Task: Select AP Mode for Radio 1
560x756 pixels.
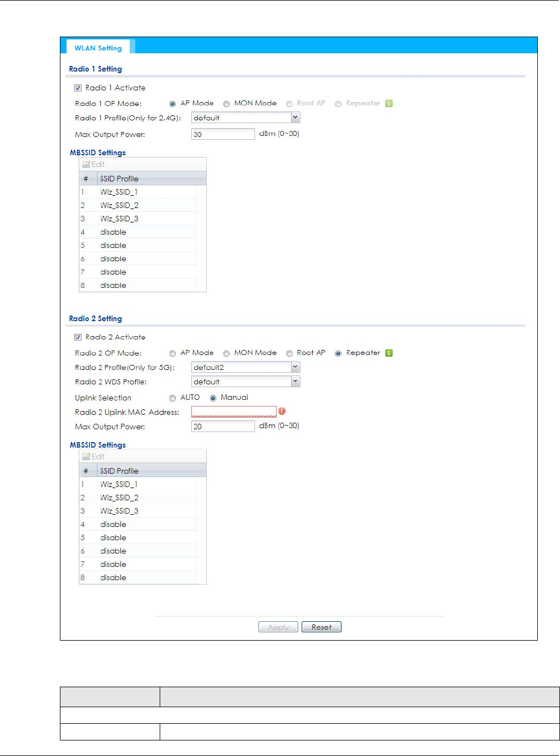Action: coord(172,104)
